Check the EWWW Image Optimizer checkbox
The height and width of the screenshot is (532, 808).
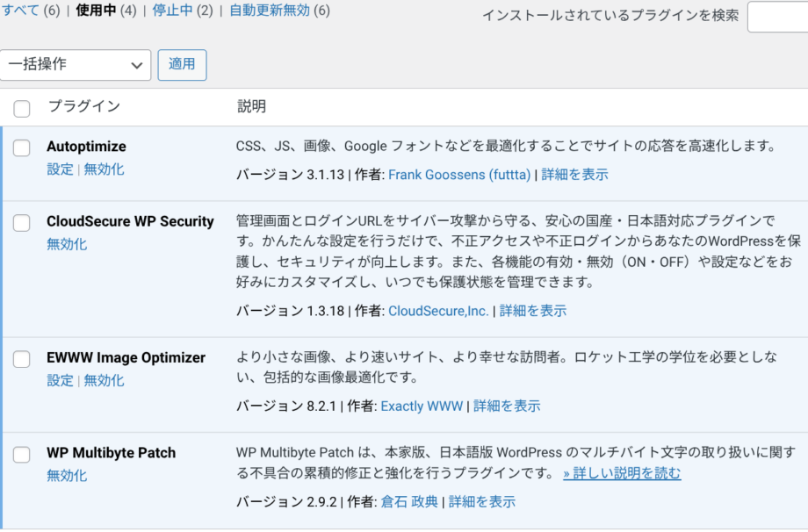22,359
